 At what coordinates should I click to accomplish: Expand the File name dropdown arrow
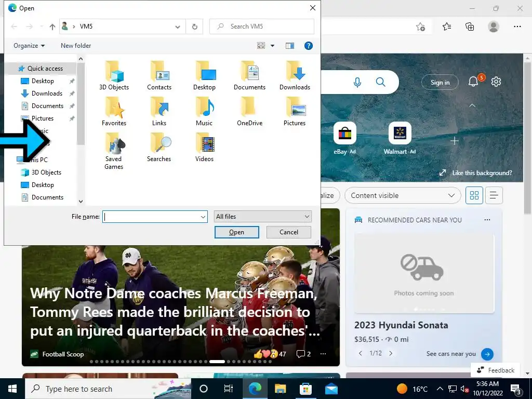(203, 217)
